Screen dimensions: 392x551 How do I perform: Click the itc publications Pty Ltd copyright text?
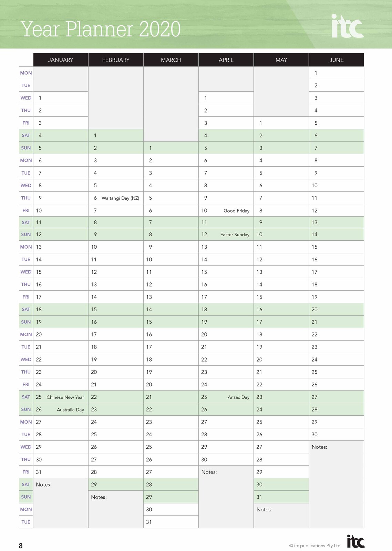(x=315, y=545)
